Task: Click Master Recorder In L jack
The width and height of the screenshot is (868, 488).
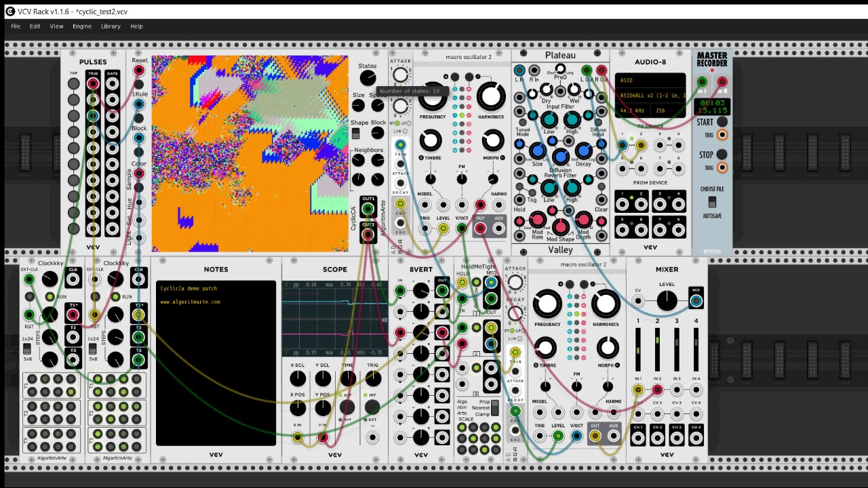Action: pos(702,82)
